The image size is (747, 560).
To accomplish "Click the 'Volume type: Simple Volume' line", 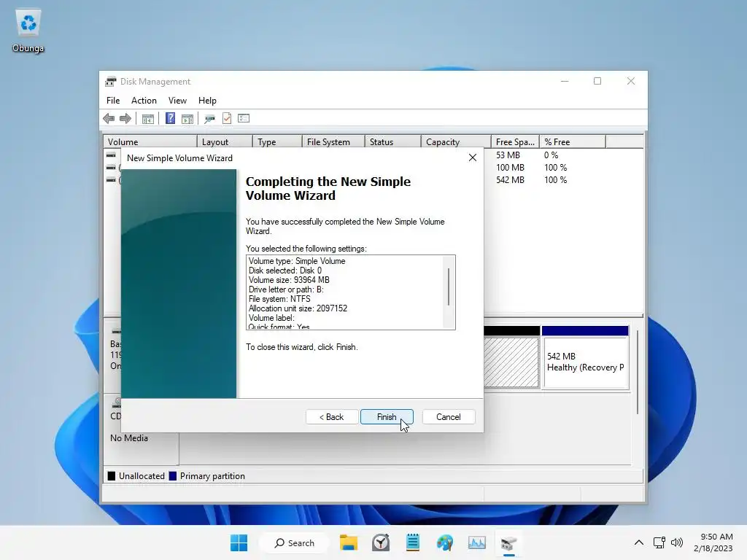I will pyautogui.click(x=297, y=261).
